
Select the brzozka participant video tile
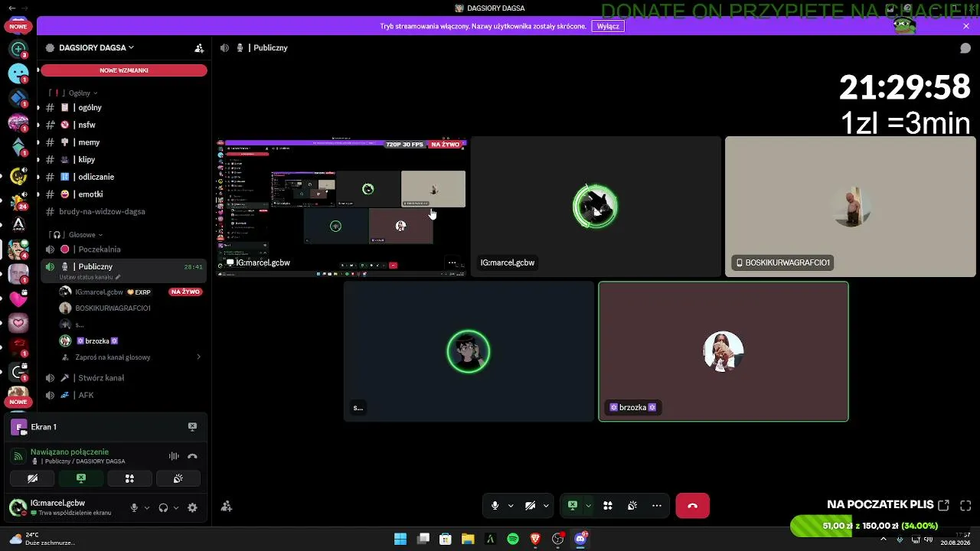[724, 351]
